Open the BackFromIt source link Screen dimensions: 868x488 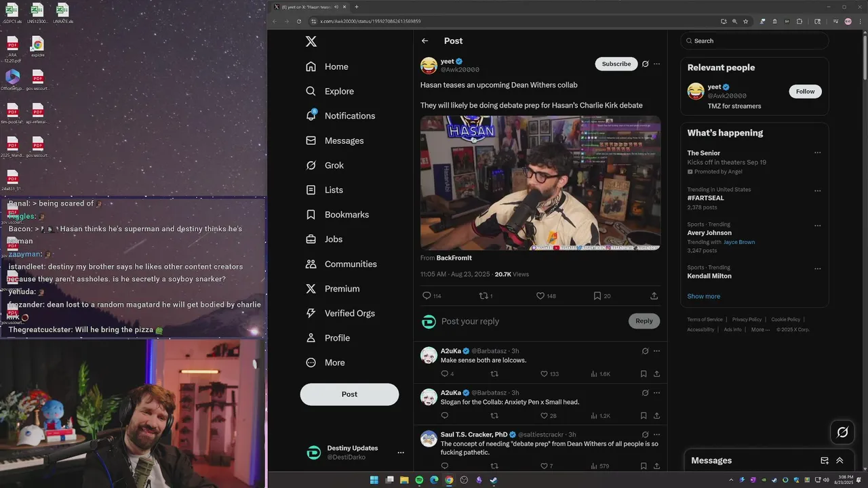[454, 258]
